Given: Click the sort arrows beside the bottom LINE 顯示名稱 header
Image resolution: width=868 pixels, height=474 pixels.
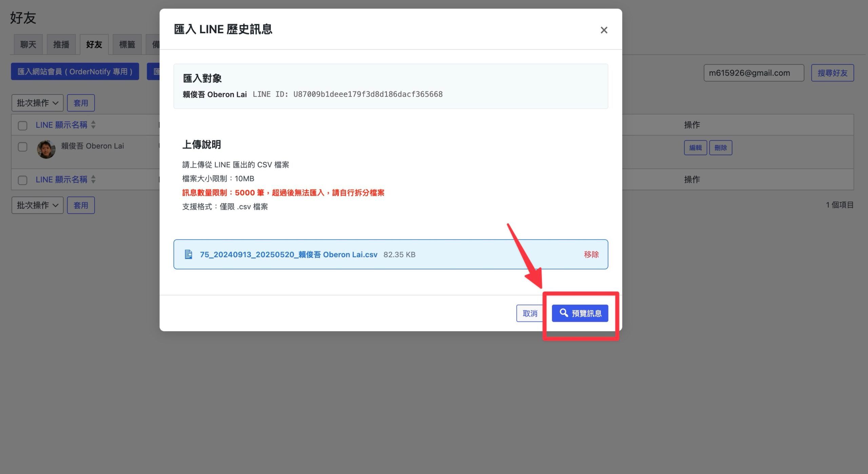Looking at the screenshot, I should [x=93, y=179].
